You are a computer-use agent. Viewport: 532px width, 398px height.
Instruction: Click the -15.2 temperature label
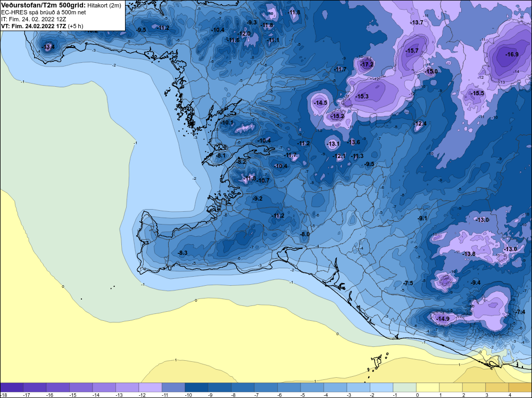(338, 116)
